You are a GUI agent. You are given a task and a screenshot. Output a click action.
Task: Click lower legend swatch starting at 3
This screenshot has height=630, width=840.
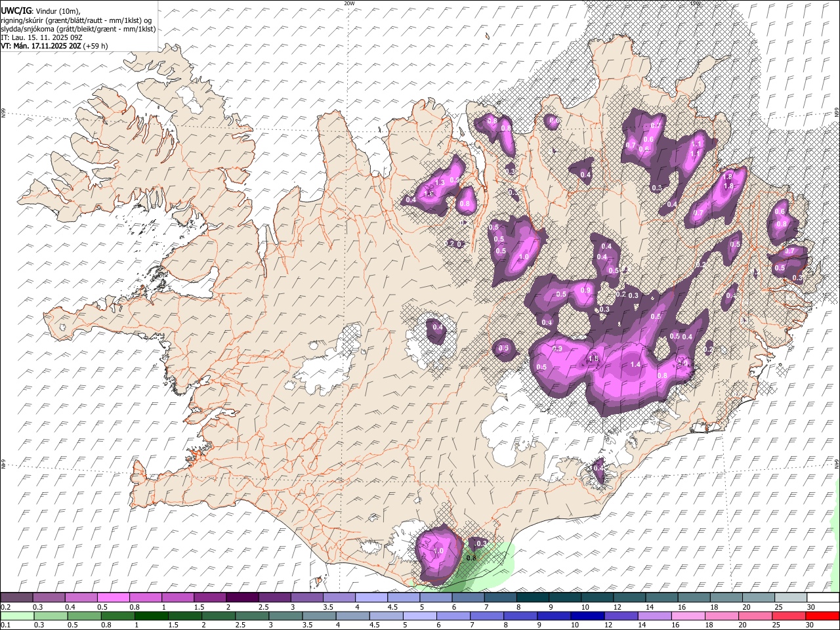tap(285, 616)
